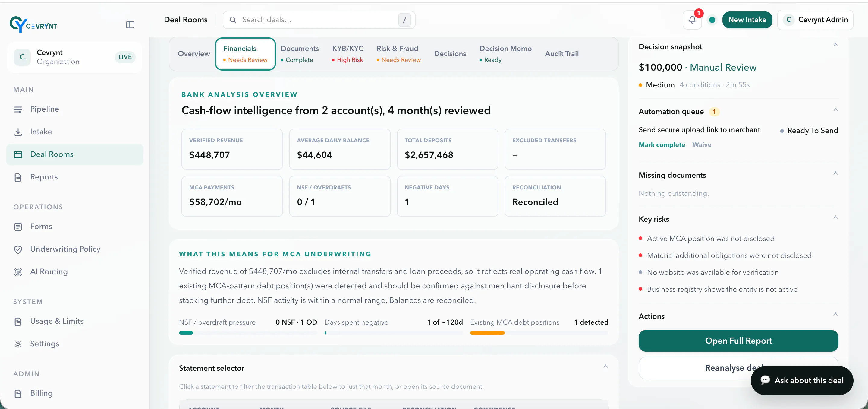Collapse the Key risks section
868x409 pixels.
click(x=835, y=217)
